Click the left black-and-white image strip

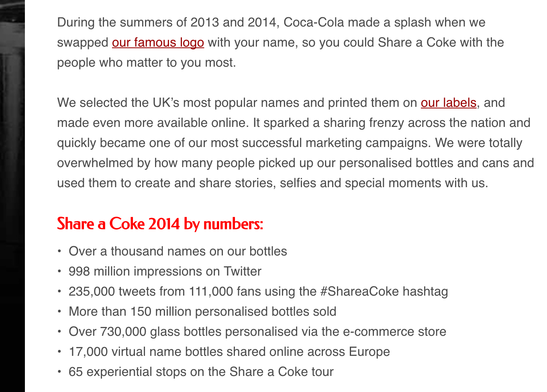(x=12, y=196)
